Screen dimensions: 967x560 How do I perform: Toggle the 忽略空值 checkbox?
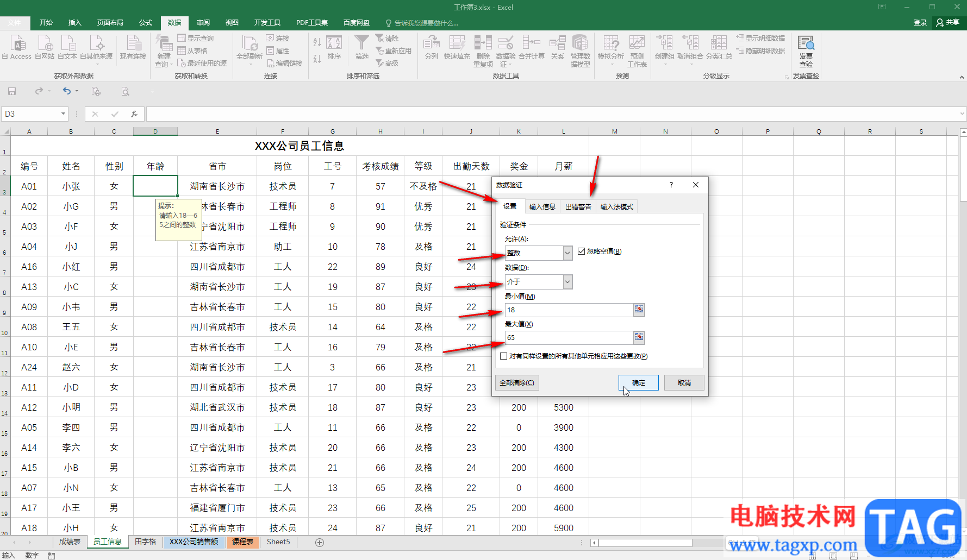point(581,251)
